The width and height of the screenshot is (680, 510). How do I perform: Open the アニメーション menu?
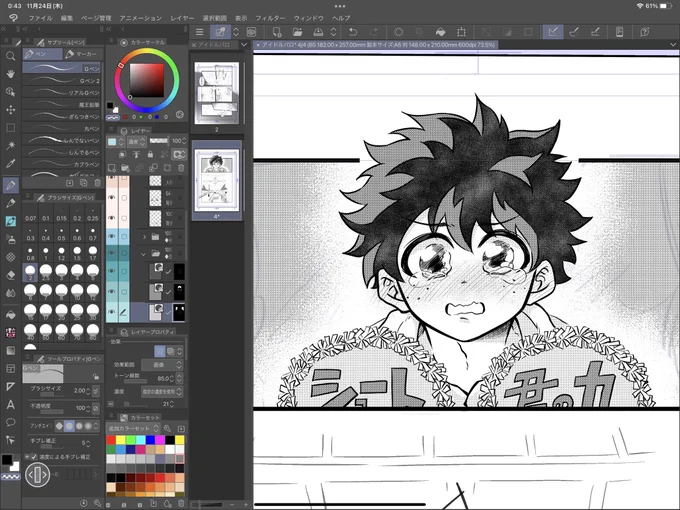point(141,18)
